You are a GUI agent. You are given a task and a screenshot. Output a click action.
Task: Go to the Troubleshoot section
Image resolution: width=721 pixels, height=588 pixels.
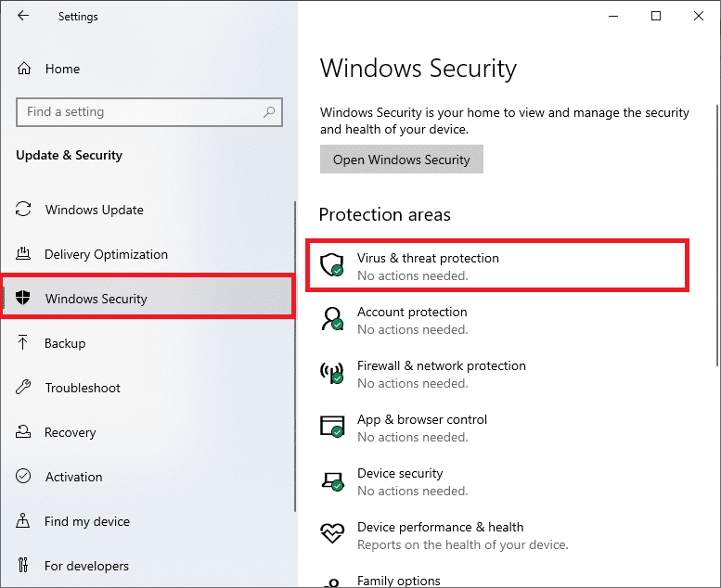pos(83,388)
